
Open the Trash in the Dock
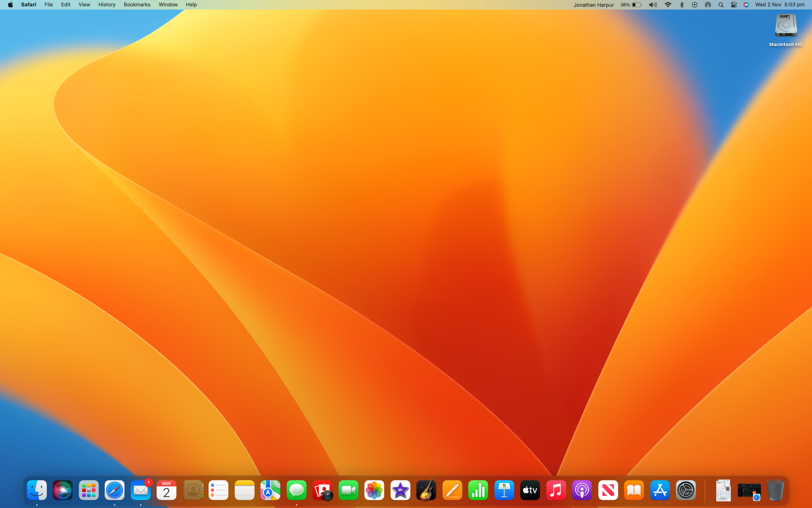point(775,491)
